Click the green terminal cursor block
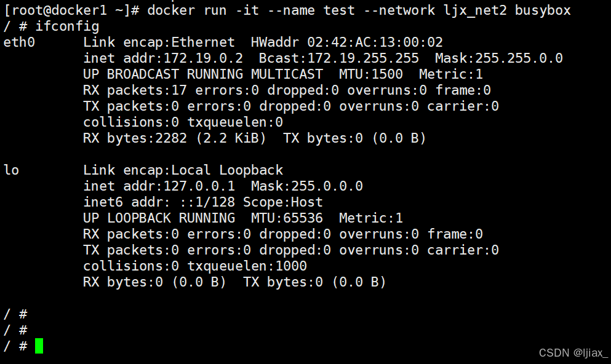The height and width of the screenshot is (364, 611). (39, 346)
